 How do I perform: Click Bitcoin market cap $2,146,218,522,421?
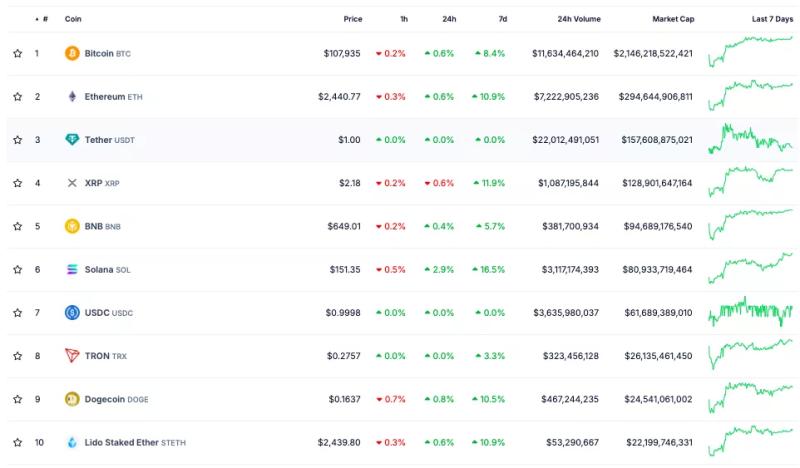point(653,53)
